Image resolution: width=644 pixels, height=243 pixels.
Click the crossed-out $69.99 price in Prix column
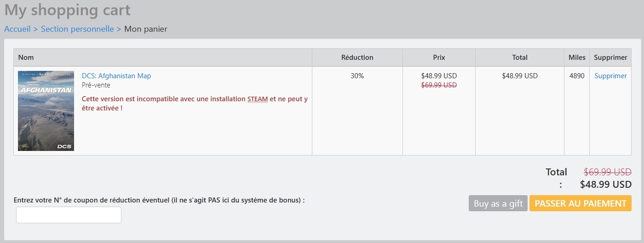pyautogui.click(x=439, y=85)
